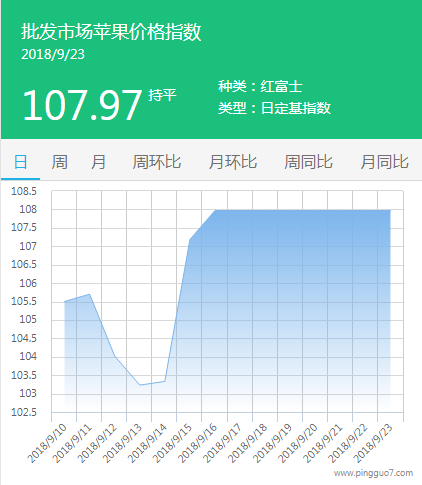Click the 2018/9/10 x-axis label
The height and width of the screenshot is (485, 422).
(47, 443)
